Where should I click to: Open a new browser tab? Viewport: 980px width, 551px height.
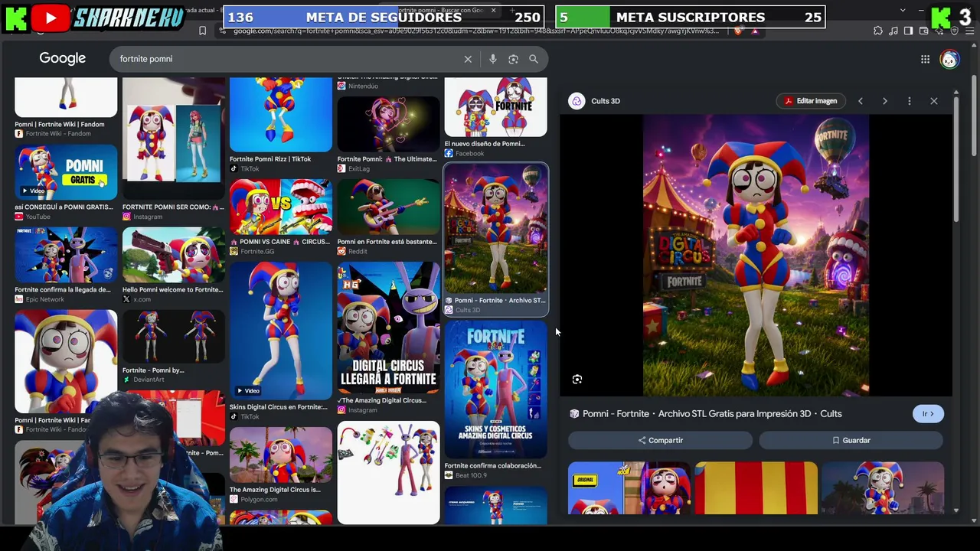coord(512,10)
